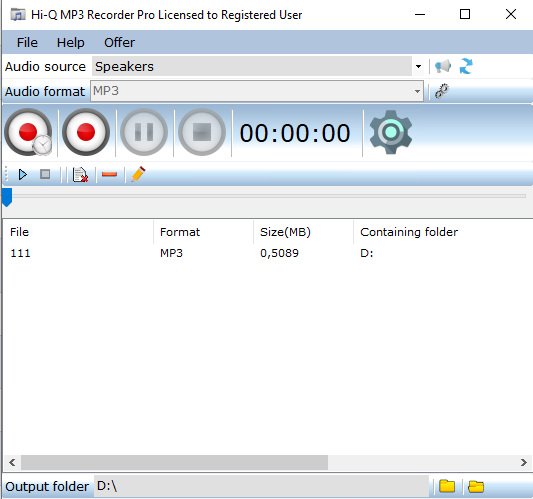The height and width of the screenshot is (499, 533).
Task: Click the Pause recording button
Action: click(x=144, y=132)
